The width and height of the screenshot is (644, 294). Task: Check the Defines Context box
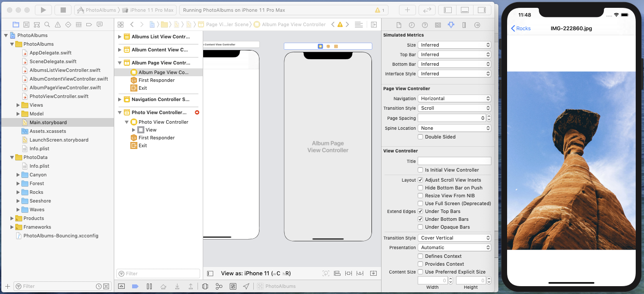point(420,256)
